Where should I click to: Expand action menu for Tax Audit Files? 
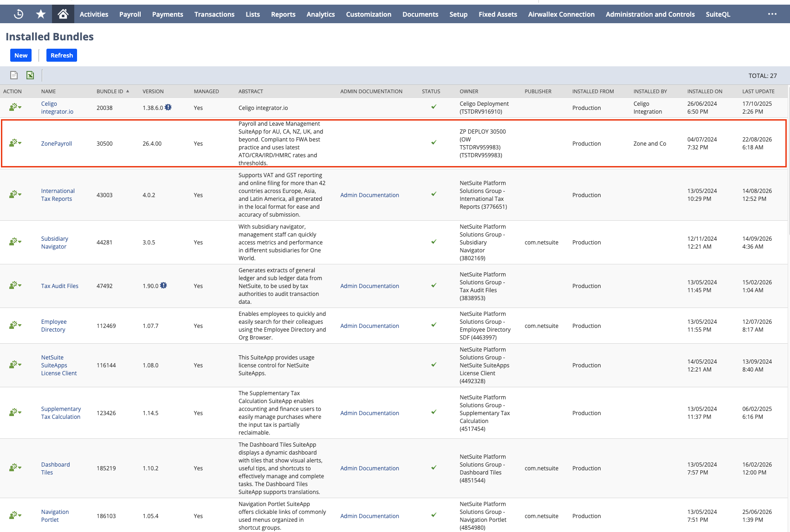(15, 285)
